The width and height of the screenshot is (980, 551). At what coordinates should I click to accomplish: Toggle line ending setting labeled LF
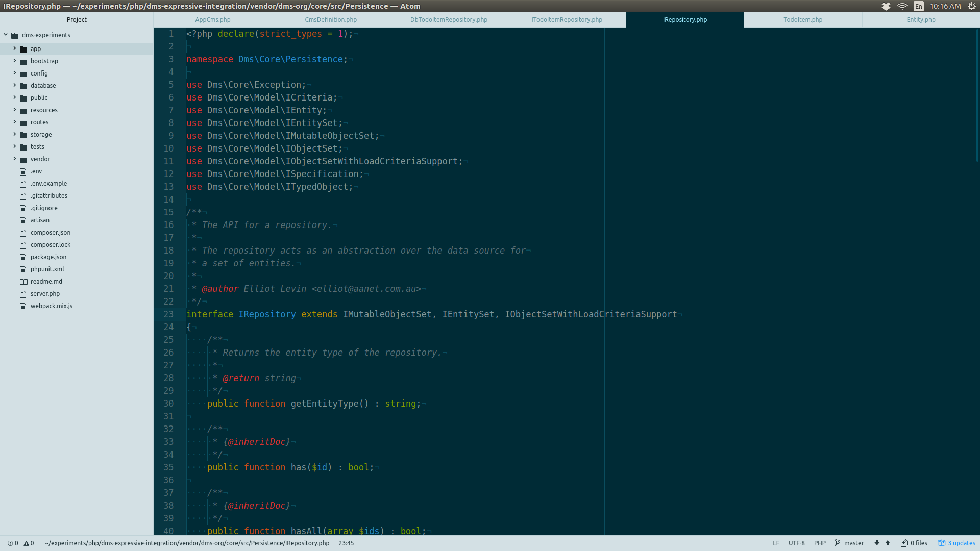[x=776, y=543]
